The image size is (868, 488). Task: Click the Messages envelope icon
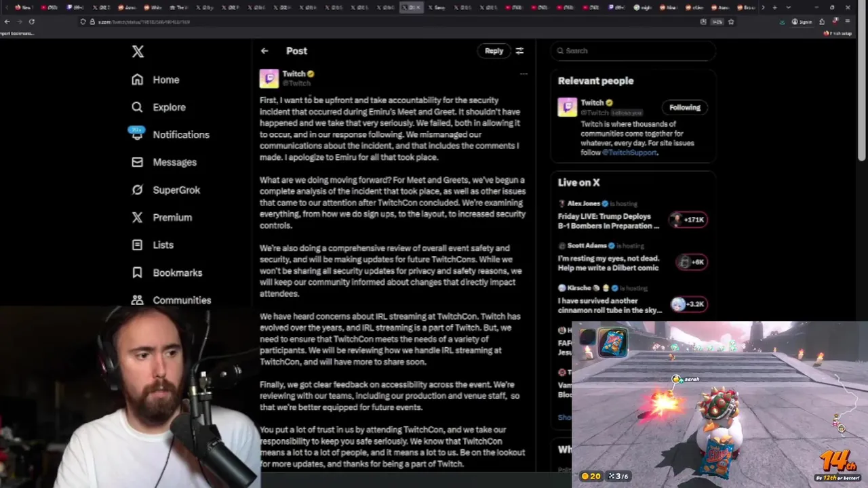138,162
